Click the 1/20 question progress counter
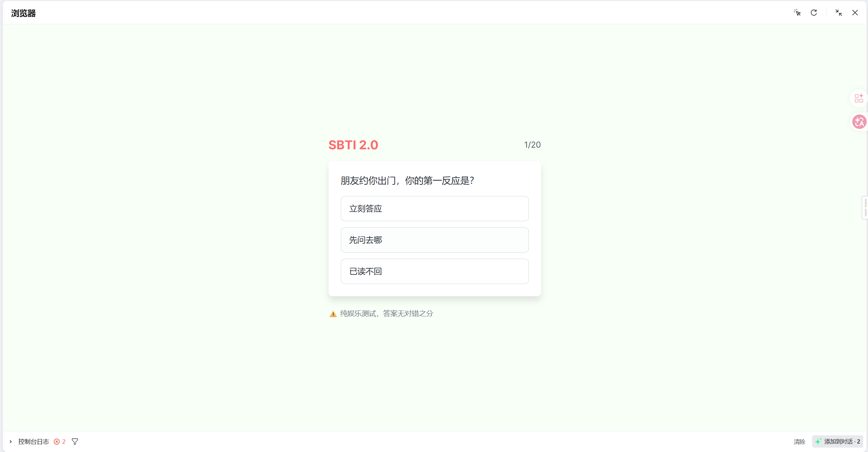This screenshot has height=452, width=868. (532, 145)
